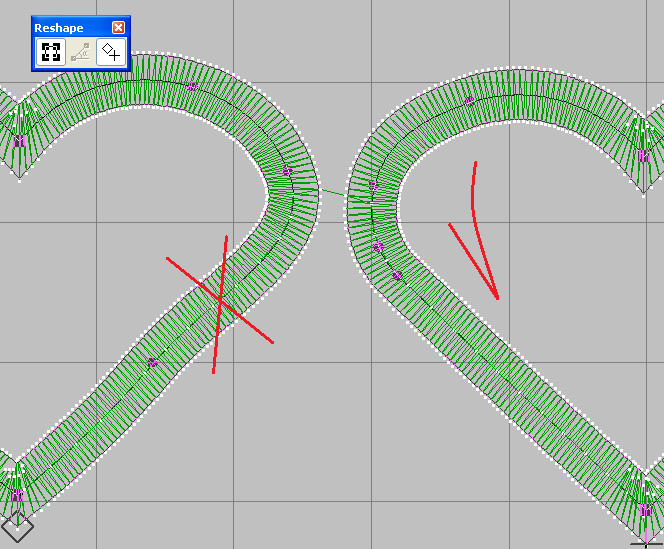Select the diamond entry point marker
Image resolution: width=664 pixels, height=549 pixels.
[17, 526]
